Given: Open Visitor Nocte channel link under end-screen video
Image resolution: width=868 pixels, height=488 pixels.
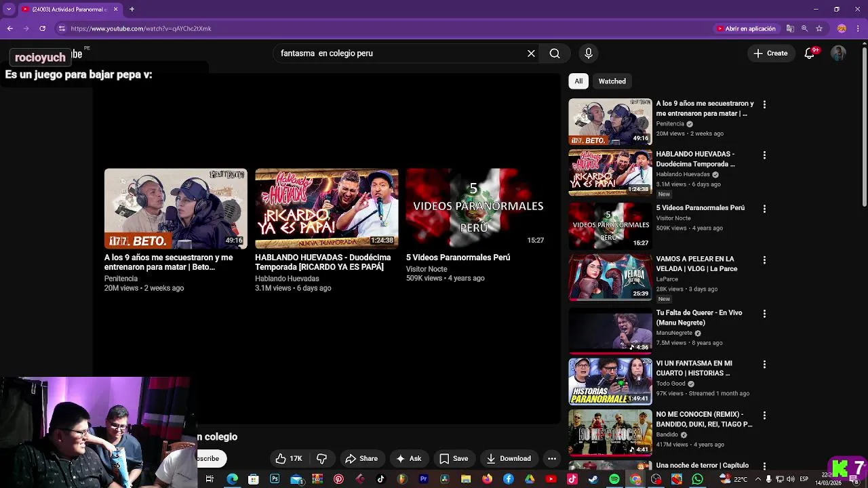Looking at the screenshot, I should 427,269.
